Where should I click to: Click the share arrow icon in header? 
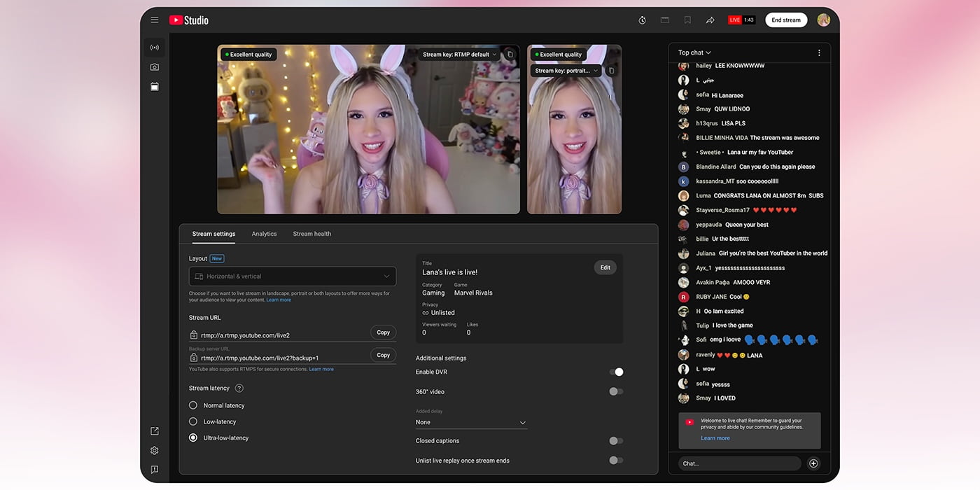click(x=710, y=20)
